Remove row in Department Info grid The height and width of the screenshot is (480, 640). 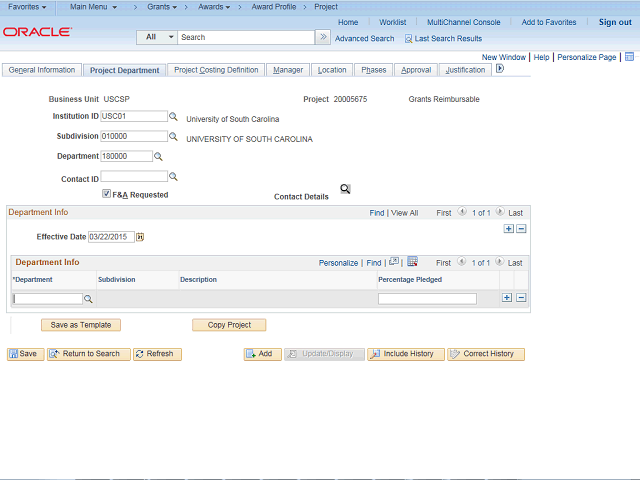pos(521,298)
